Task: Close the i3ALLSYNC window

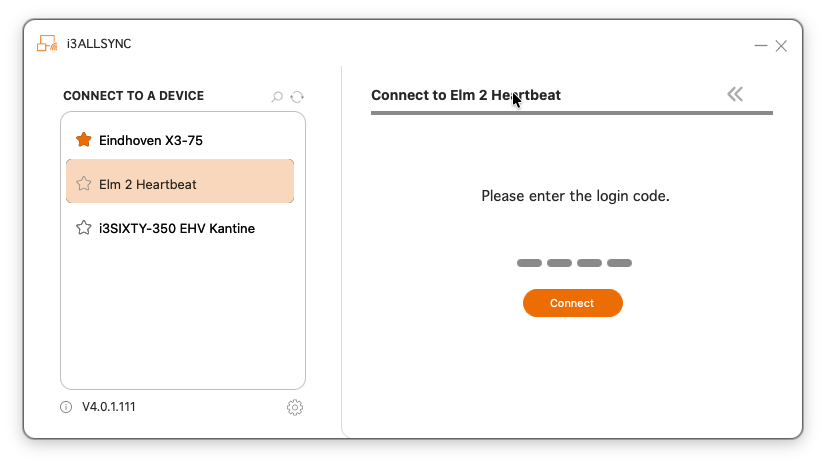Action: click(x=781, y=46)
